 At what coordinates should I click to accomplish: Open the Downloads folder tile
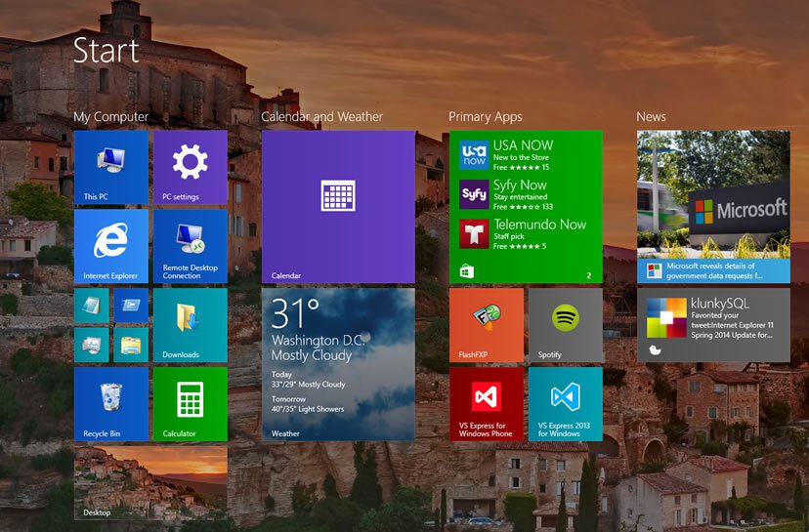(x=190, y=325)
